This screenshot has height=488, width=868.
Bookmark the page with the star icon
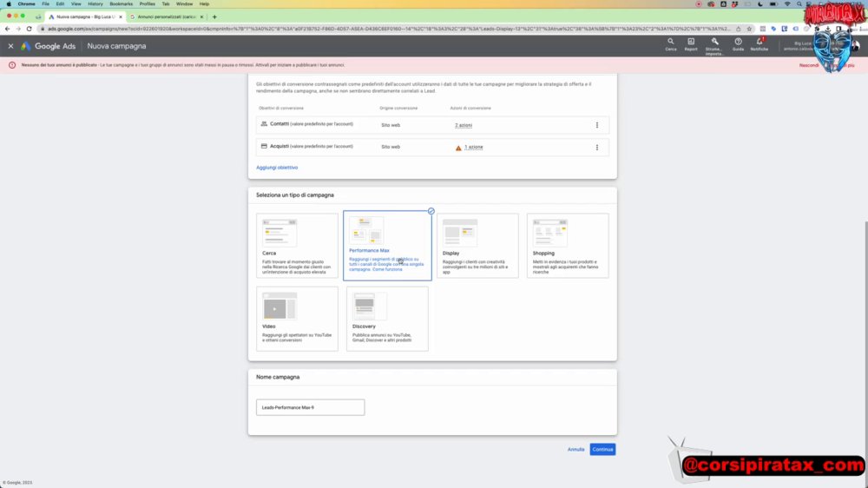[x=749, y=29]
